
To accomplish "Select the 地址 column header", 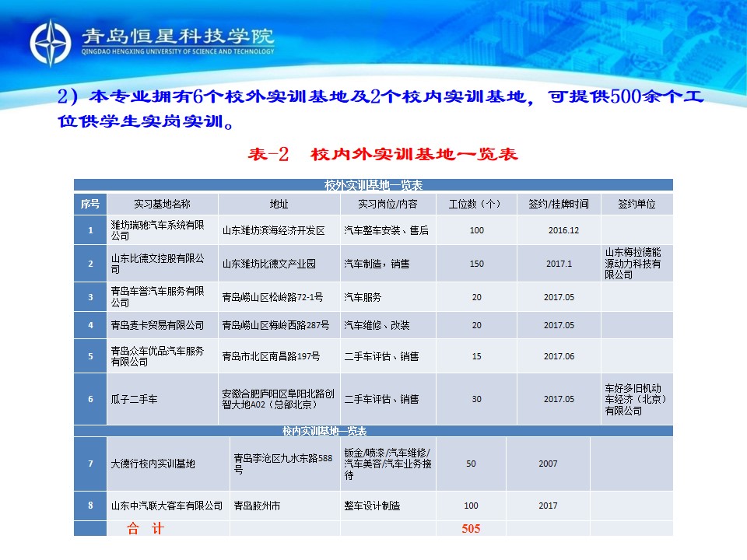I will [279, 204].
